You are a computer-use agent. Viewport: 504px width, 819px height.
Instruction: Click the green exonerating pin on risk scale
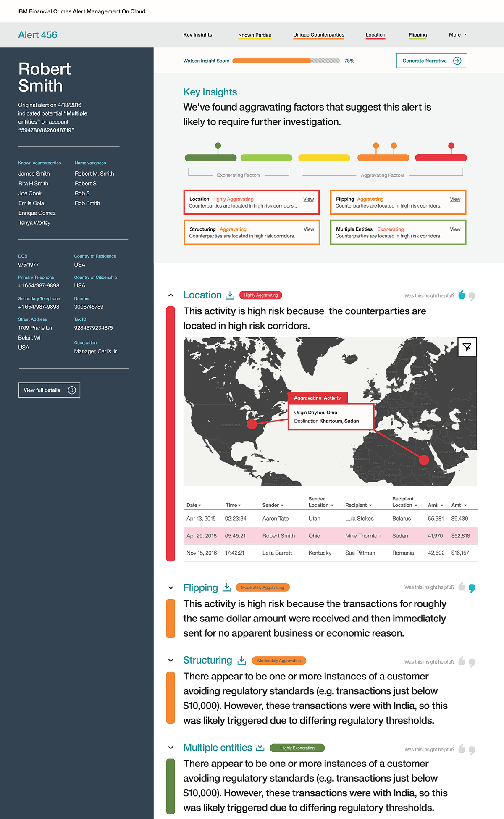218,146
